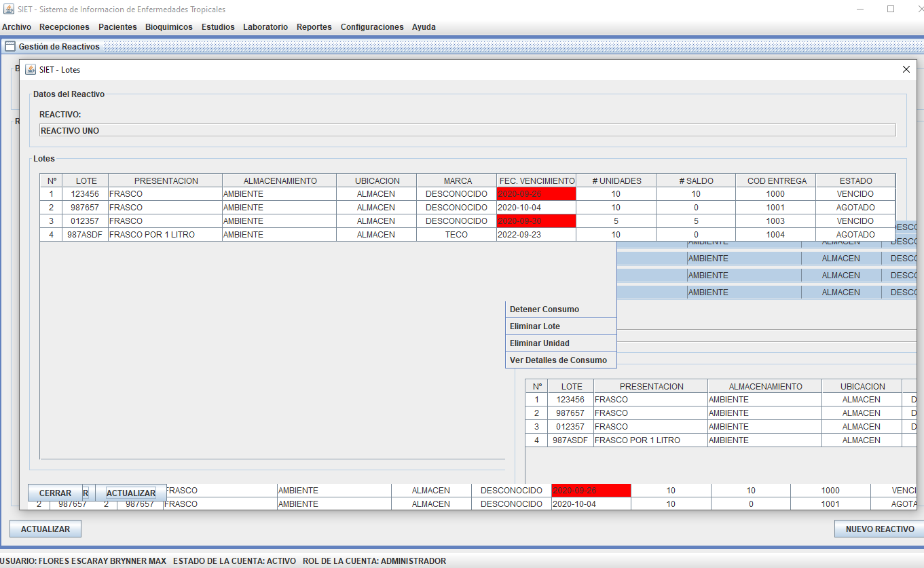The width and height of the screenshot is (924, 568).
Task: Click the MARCA column header
Action: click(x=457, y=181)
